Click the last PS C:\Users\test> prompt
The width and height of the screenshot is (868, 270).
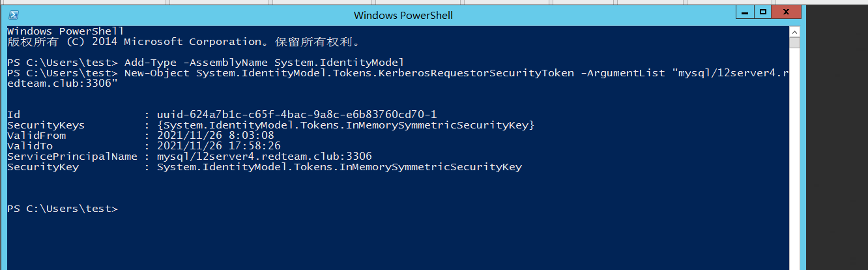(63, 209)
